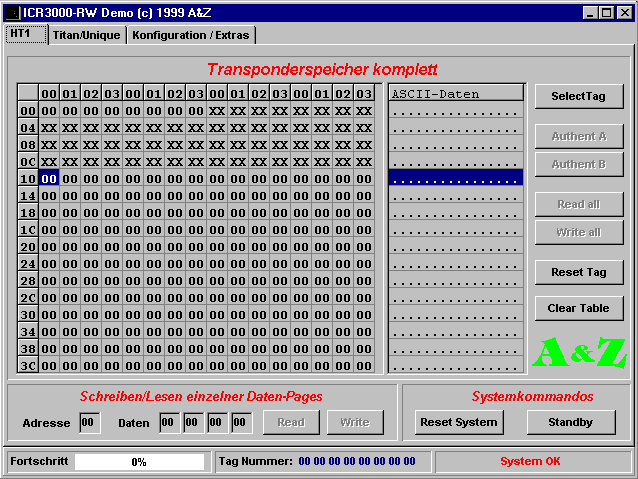Select the highlighted first cell in row 10
The width and height of the screenshot is (638, 479).
coord(49,179)
